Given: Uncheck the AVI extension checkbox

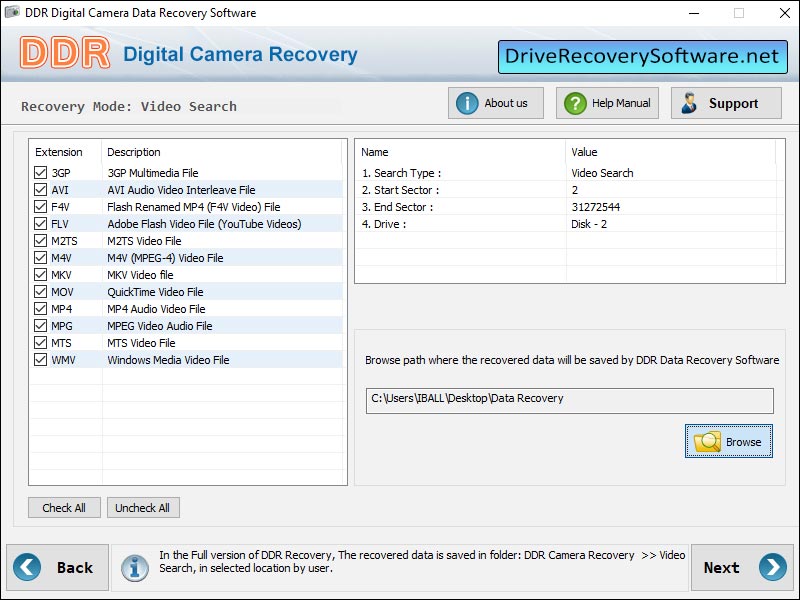Looking at the screenshot, I should tap(40, 189).
